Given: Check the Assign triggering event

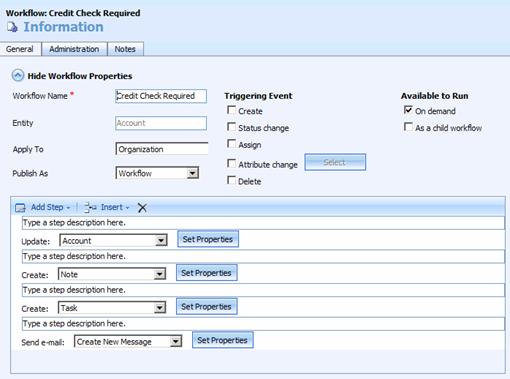Looking at the screenshot, I should click(x=231, y=144).
